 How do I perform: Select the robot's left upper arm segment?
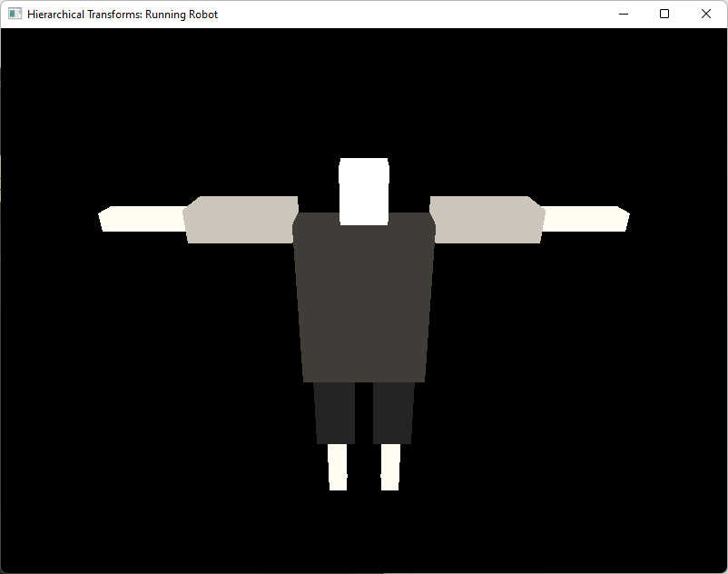coord(241,218)
